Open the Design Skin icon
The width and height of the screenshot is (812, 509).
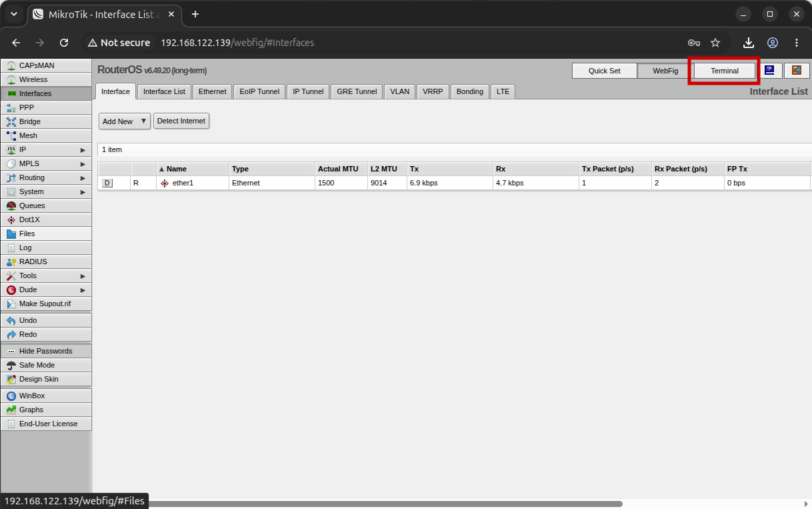coord(11,379)
